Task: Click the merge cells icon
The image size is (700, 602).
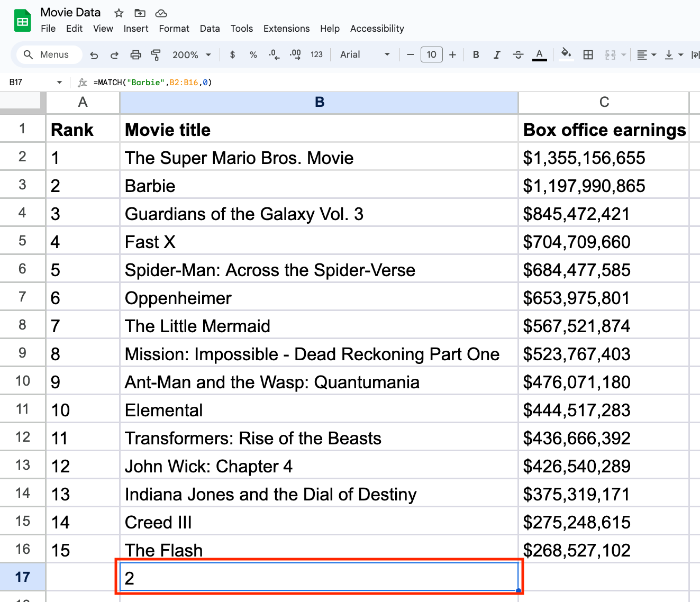Action: [x=610, y=54]
